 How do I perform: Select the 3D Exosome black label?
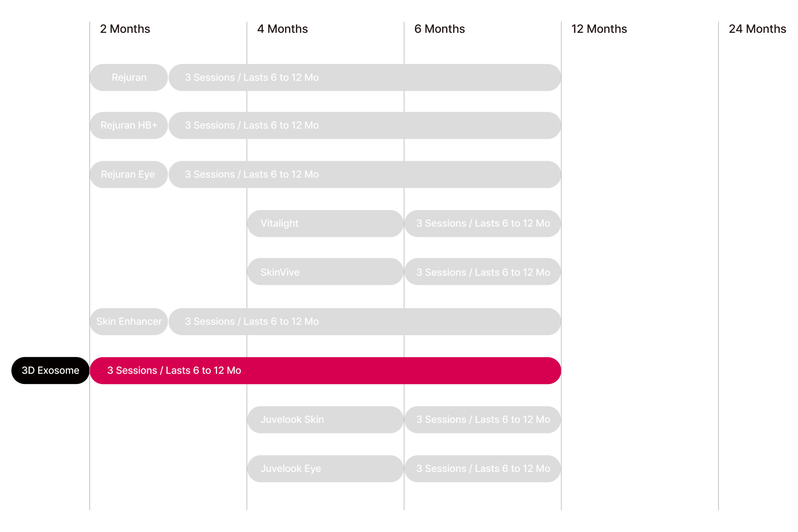tap(50, 370)
